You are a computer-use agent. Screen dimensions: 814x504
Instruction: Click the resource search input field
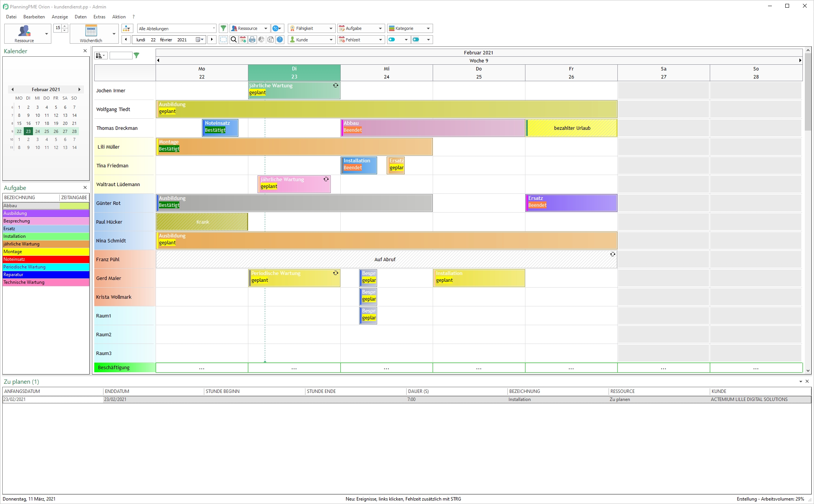(121, 56)
